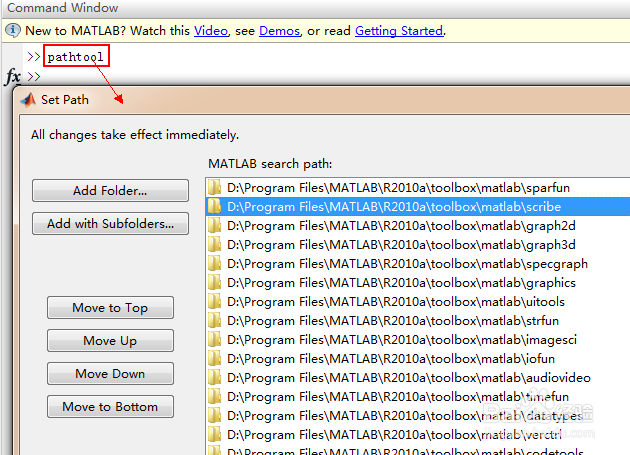The height and width of the screenshot is (455, 630).
Task: Select the toolbox\matlab\datatypes path text
Action: click(405, 416)
